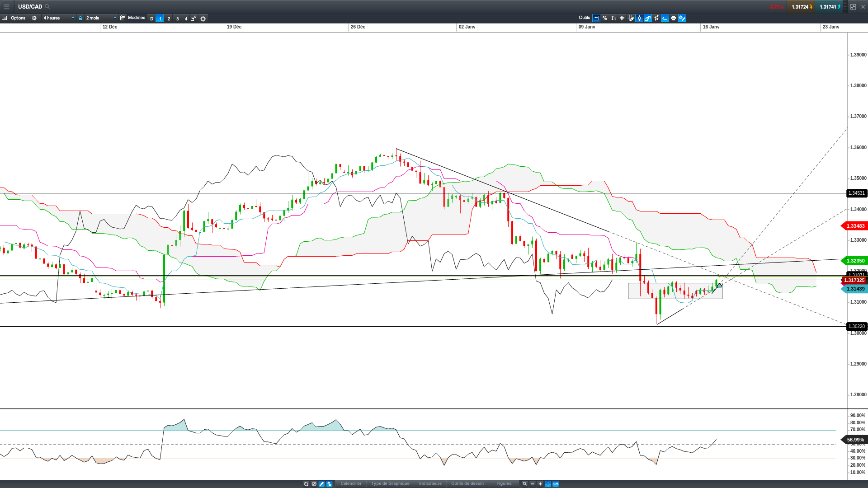868x488 pixels.
Task: Expand the 2 mois period dropdown
Action: tap(101, 18)
